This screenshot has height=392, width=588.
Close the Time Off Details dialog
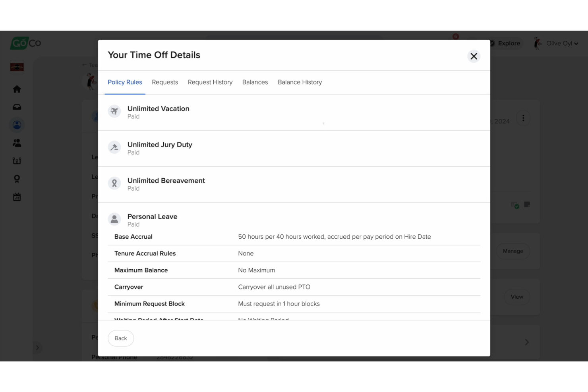(x=474, y=56)
